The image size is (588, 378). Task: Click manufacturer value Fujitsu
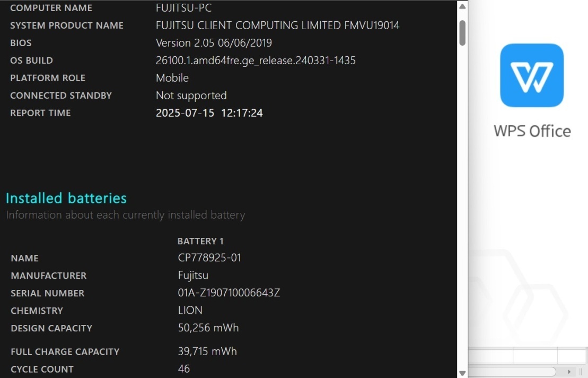coord(193,276)
